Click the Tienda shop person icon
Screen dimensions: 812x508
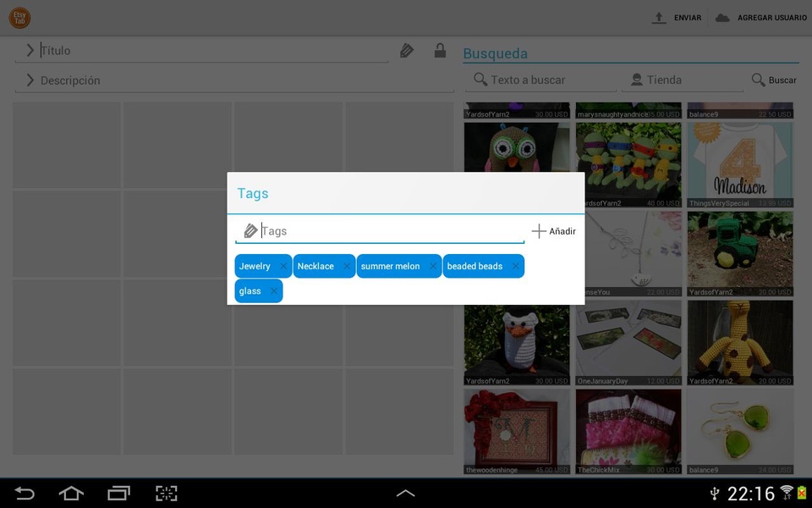tap(636, 80)
